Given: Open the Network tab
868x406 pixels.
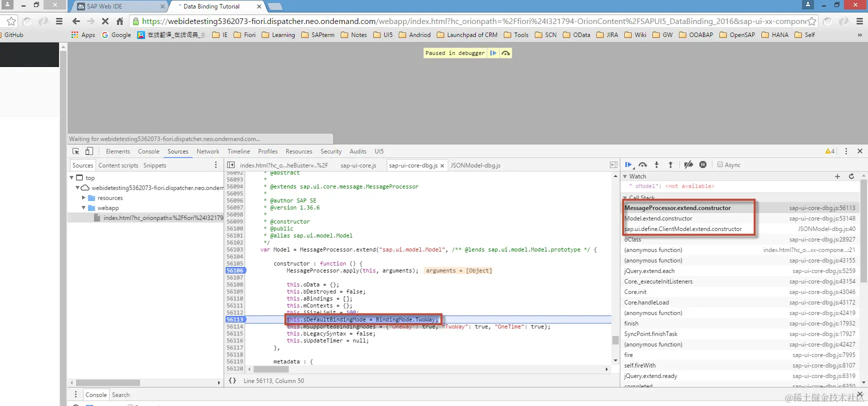Looking at the screenshot, I should click(x=208, y=151).
